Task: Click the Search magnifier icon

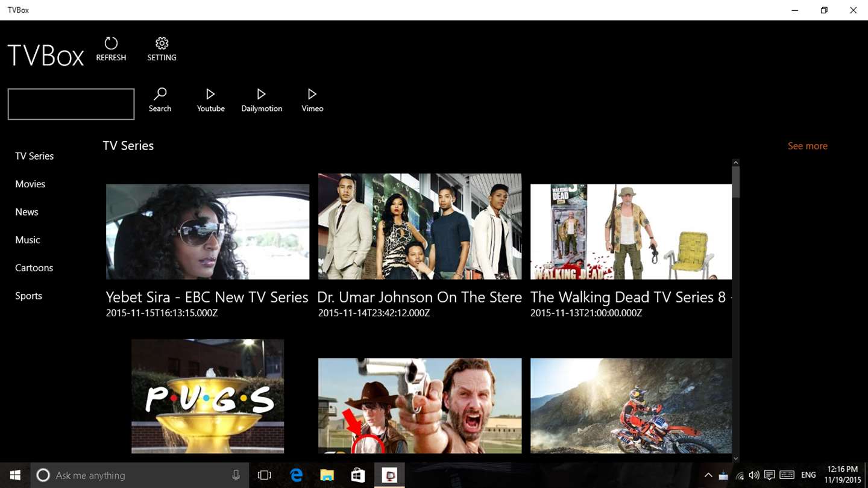Action: pos(160,94)
